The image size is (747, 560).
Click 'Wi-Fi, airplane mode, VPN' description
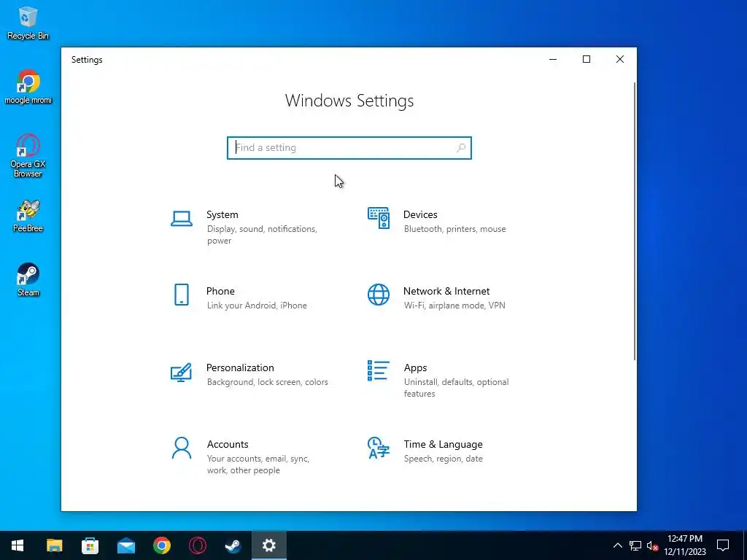click(x=454, y=306)
